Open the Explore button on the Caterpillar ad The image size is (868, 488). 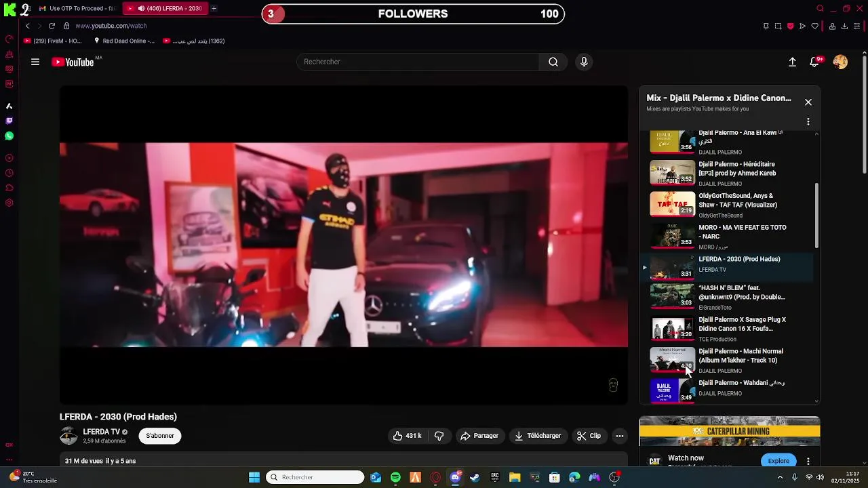click(778, 461)
